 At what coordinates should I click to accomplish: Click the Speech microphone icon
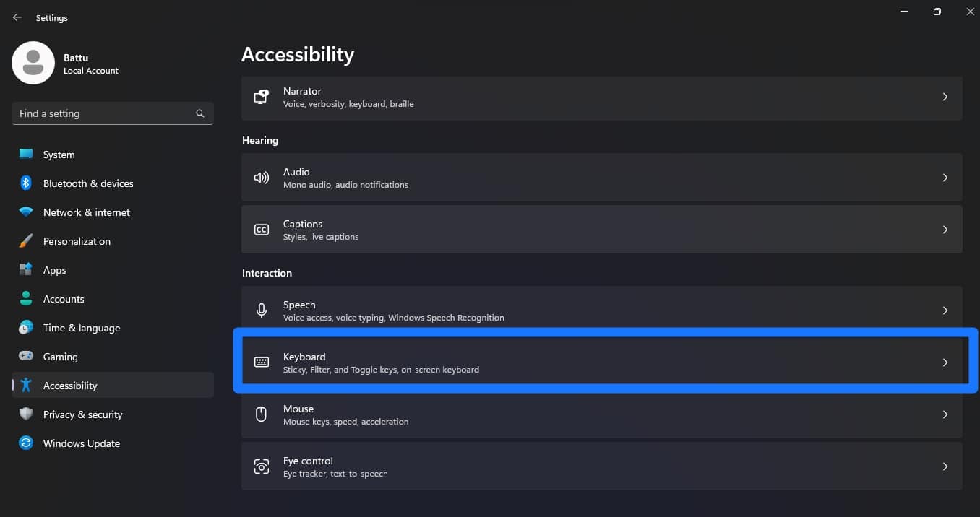(x=261, y=310)
